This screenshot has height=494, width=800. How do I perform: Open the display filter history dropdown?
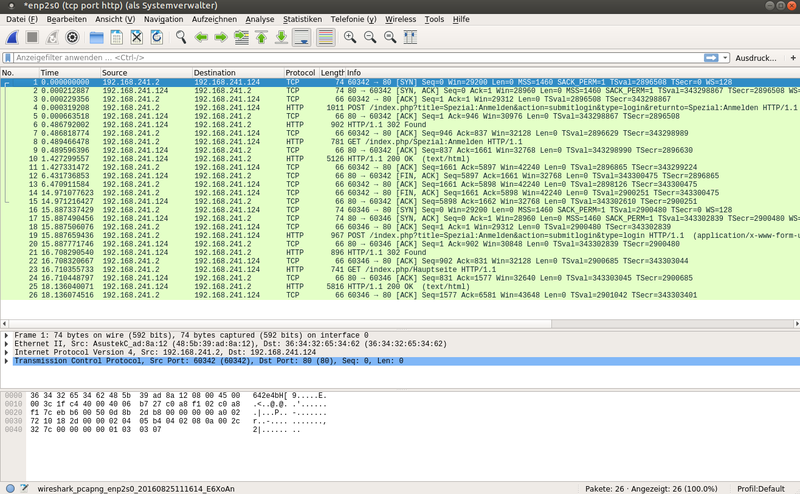click(x=724, y=58)
